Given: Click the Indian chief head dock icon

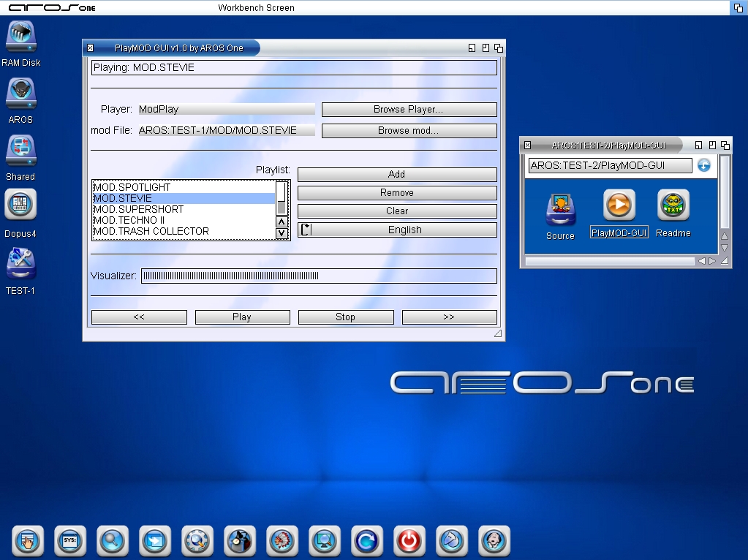Looking at the screenshot, I should pos(282,541).
